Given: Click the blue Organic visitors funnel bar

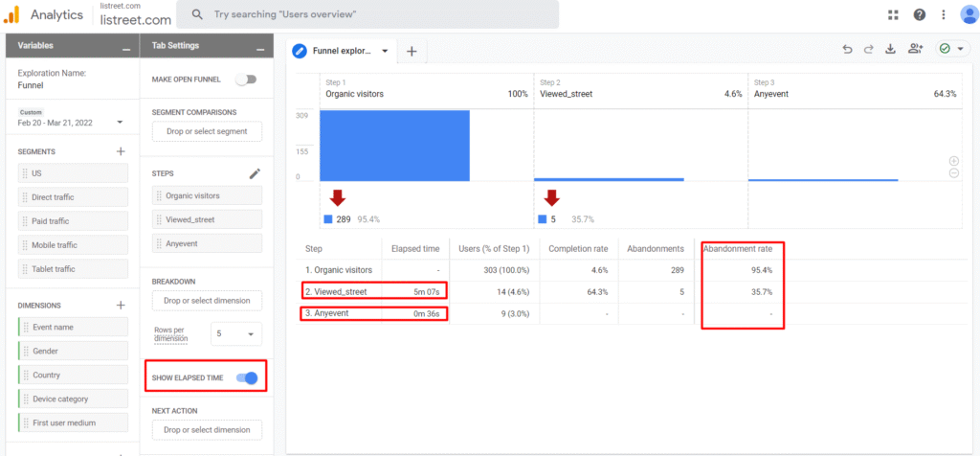Looking at the screenshot, I should coord(394,146).
